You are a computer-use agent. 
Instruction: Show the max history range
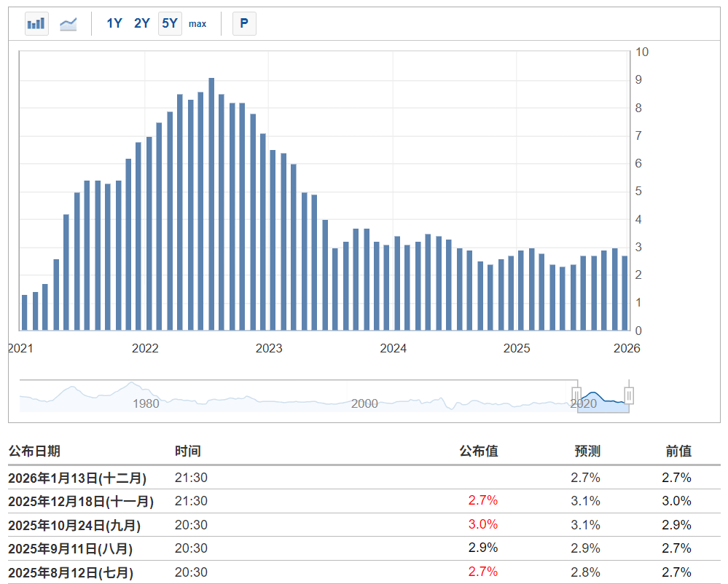197,24
